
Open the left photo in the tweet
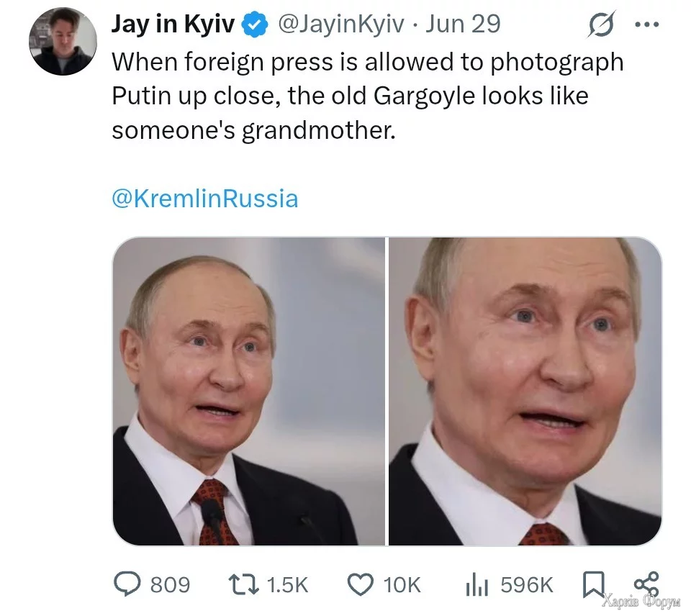tap(249, 391)
